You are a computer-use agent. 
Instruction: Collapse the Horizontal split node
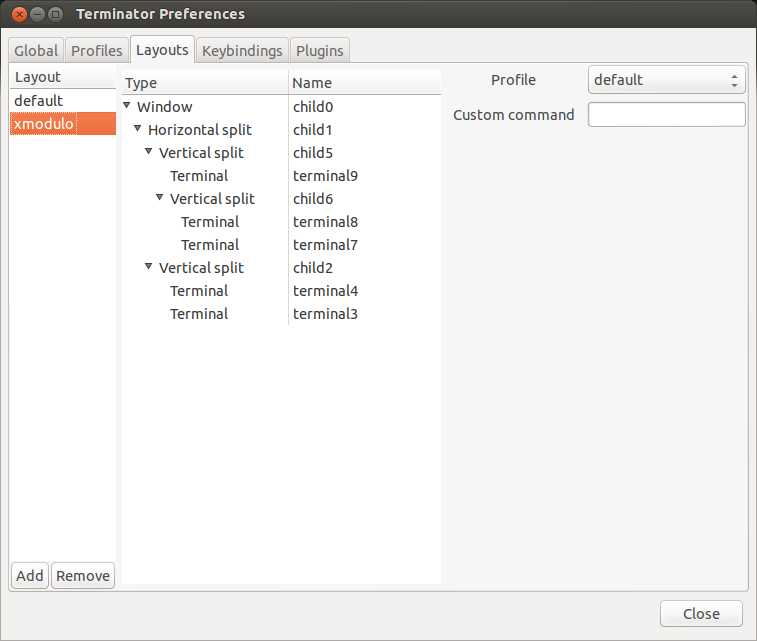(x=138, y=128)
